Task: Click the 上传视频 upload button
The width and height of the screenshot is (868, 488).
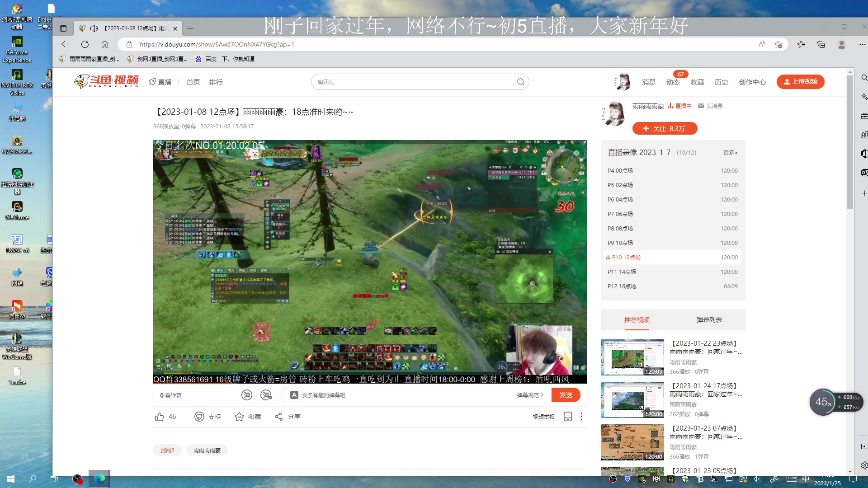Action: point(800,82)
